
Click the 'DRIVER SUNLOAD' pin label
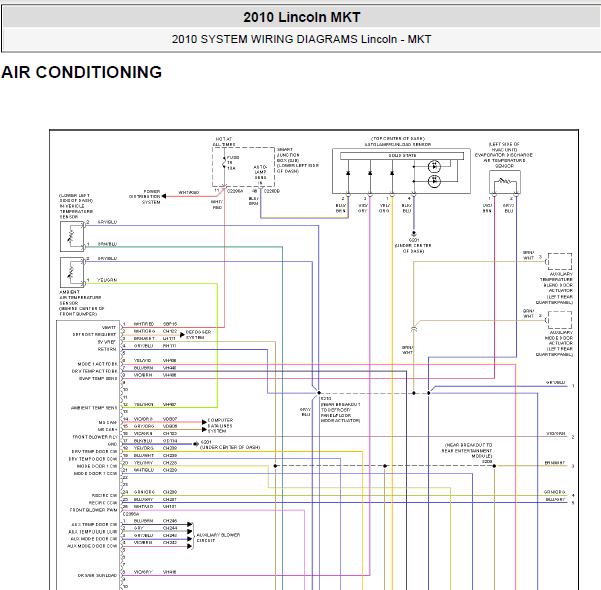(97, 575)
